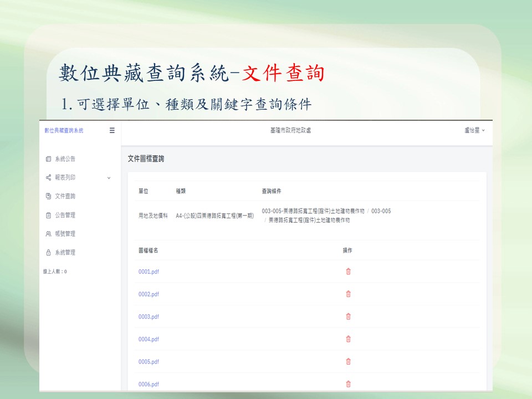Click the 0006.pdf file link
The image size is (532, 399).
click(x=149, y=384)
